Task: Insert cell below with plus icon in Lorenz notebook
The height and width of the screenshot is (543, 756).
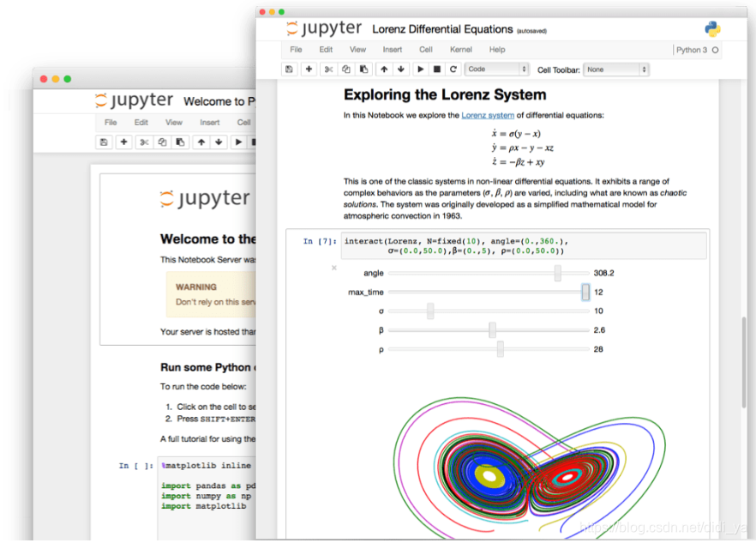Action: (x=309, y=69)
